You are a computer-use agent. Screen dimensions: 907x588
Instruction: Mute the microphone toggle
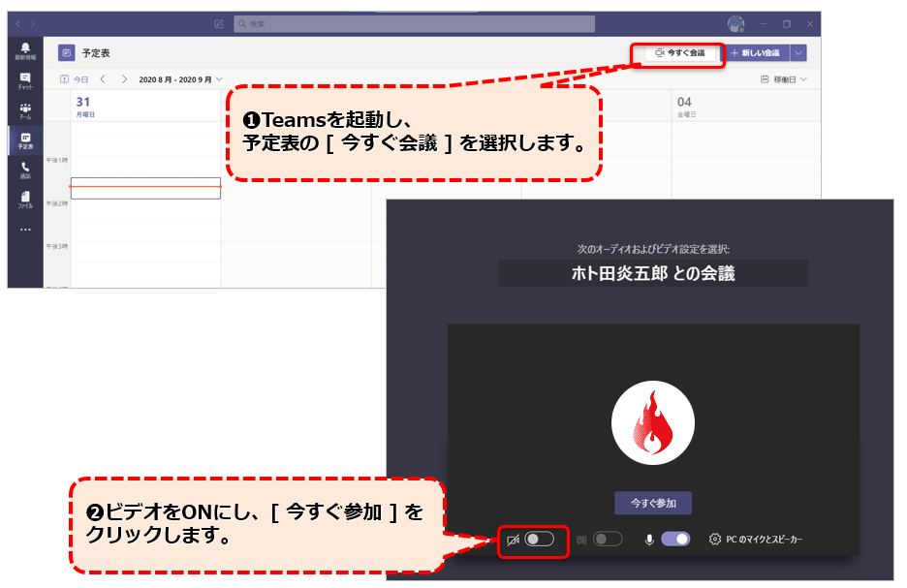(x=675, y=540)
